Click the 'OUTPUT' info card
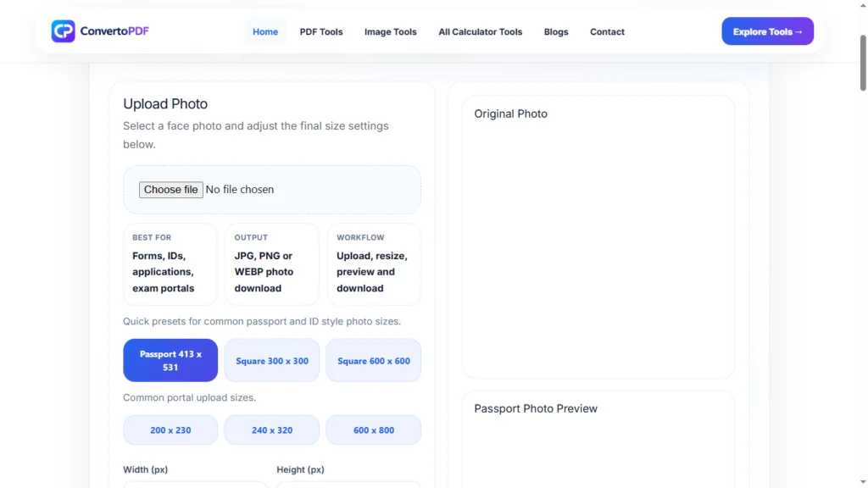Viewport: 868px width, 488px height. coord(272,264)
